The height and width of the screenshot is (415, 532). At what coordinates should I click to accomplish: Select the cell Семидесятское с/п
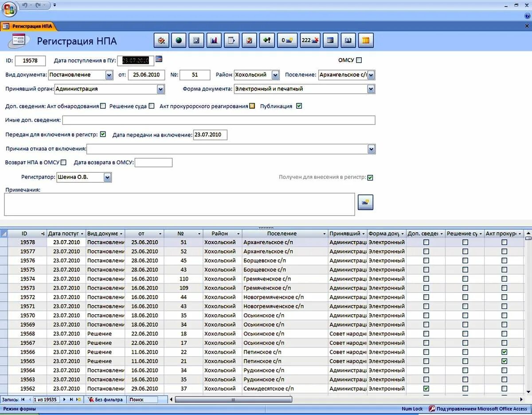click(x=285, y=388)
